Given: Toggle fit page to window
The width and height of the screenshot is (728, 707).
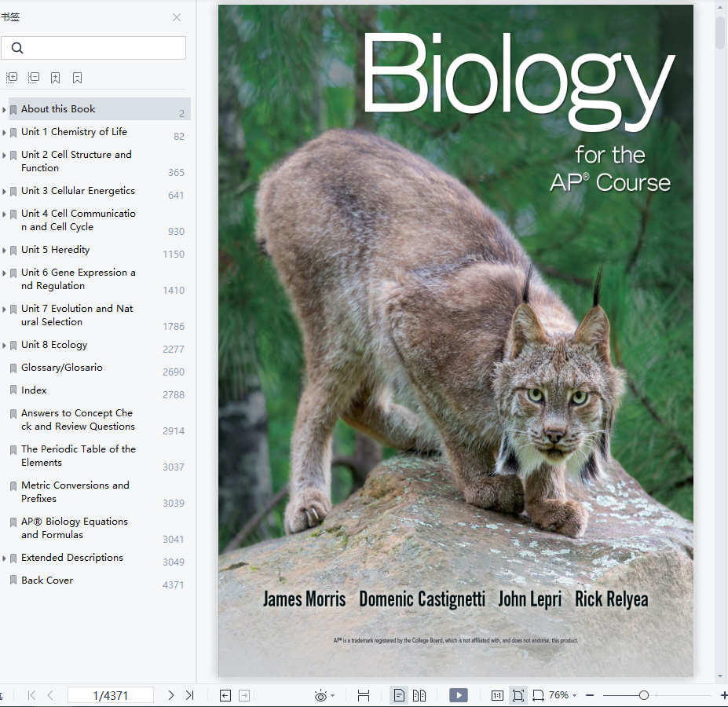Looking at the screenshot, I should point(518,695).
